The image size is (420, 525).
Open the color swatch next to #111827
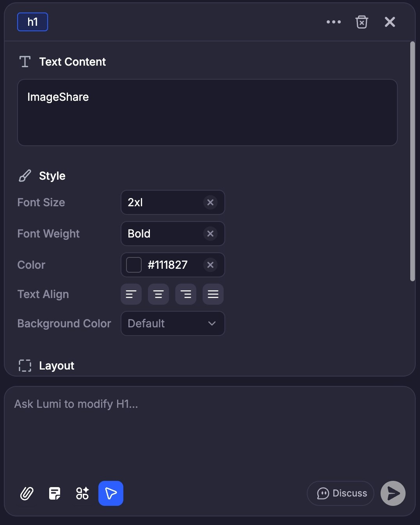coord(134,265)
